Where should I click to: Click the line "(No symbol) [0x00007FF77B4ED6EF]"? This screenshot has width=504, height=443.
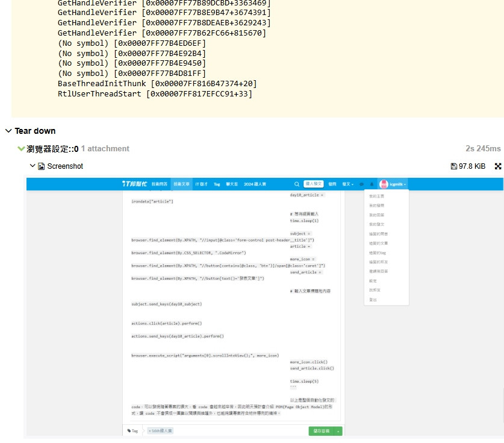[x=132, y=43]
